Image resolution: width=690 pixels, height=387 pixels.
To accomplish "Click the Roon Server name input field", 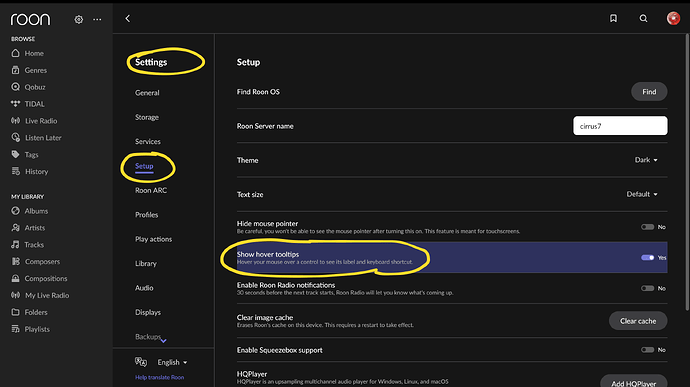I will click(x=620, y=126).
